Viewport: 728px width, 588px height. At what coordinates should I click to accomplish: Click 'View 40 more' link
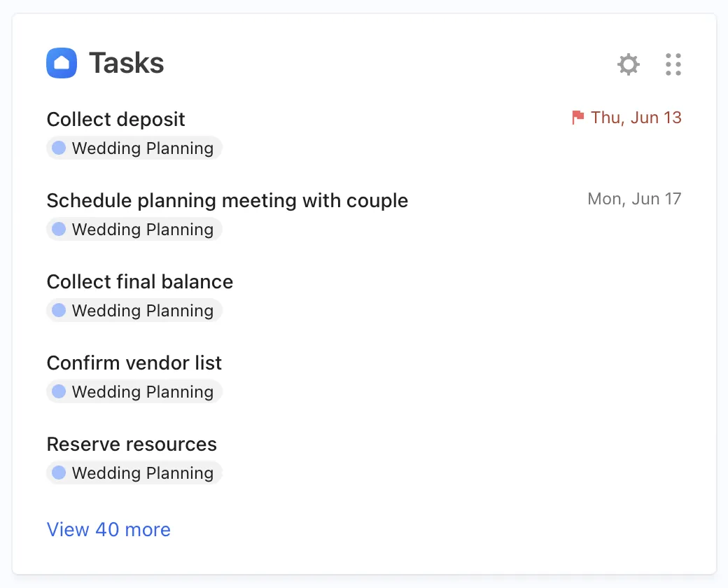[x=108, y=529]
